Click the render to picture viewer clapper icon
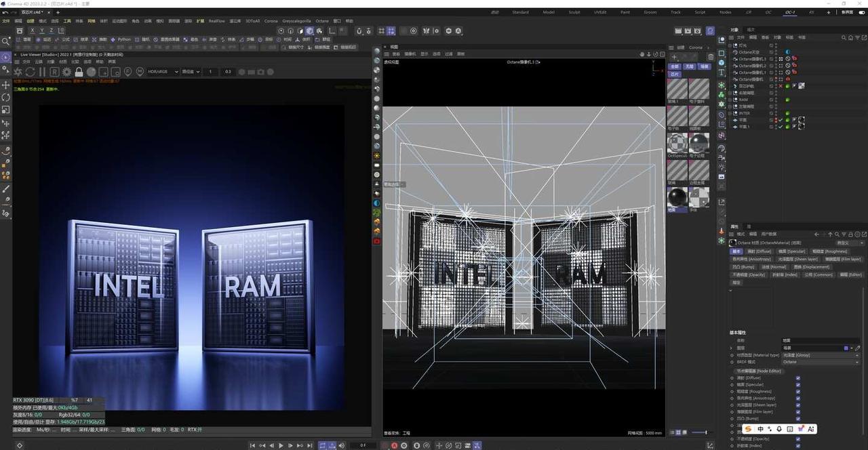 (688, 30)
